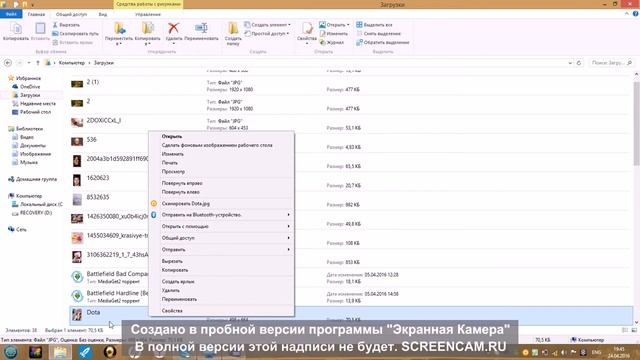The height and width of the screenshot is (360, 640).
Task: Open the New item dropdown
Action: click(x=267, y=25)
